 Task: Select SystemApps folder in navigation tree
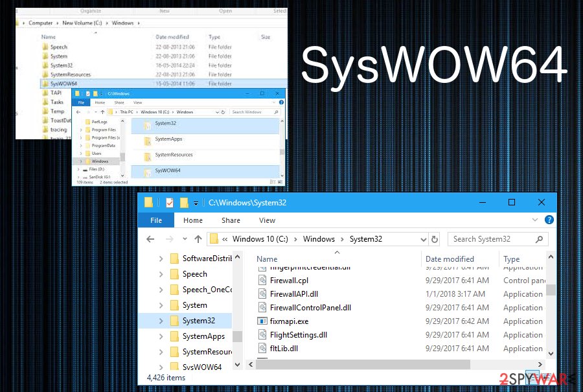coord(203,336)
